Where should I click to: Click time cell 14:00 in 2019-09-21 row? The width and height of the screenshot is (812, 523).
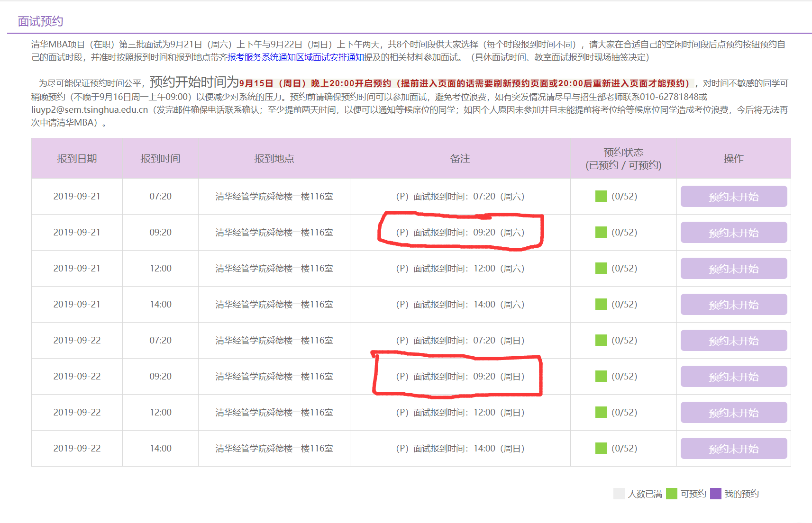[x=160, y=304]
